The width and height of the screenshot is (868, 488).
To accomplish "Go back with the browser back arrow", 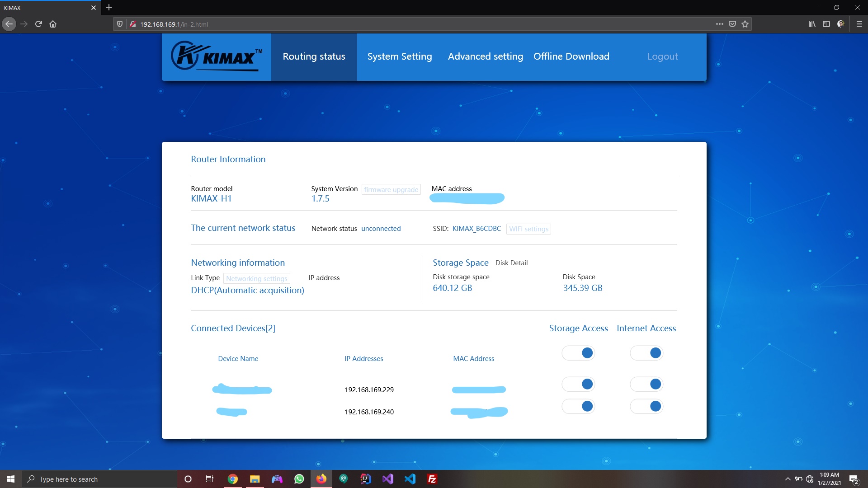I will (x=9, y=24).
